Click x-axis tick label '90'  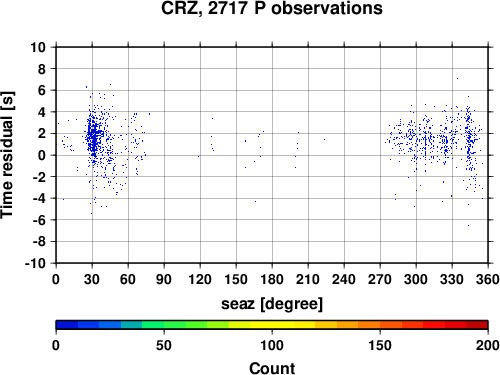click(x=164, y=279)
